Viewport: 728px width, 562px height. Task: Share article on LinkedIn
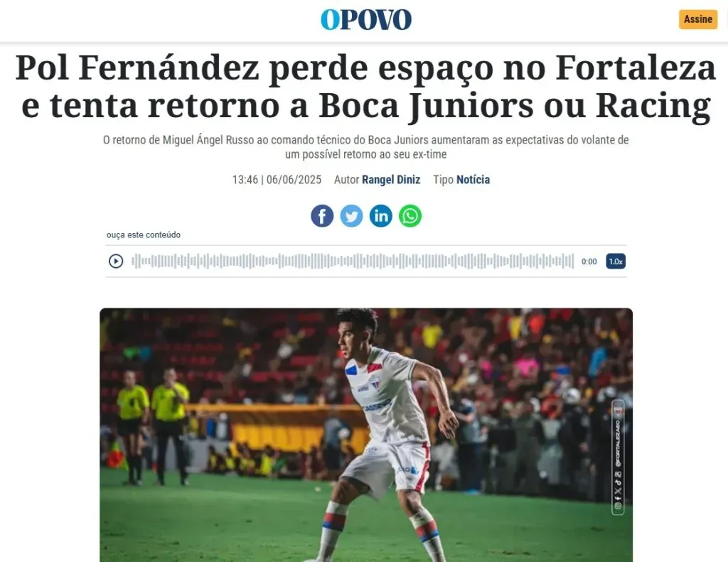click(381, 216)
